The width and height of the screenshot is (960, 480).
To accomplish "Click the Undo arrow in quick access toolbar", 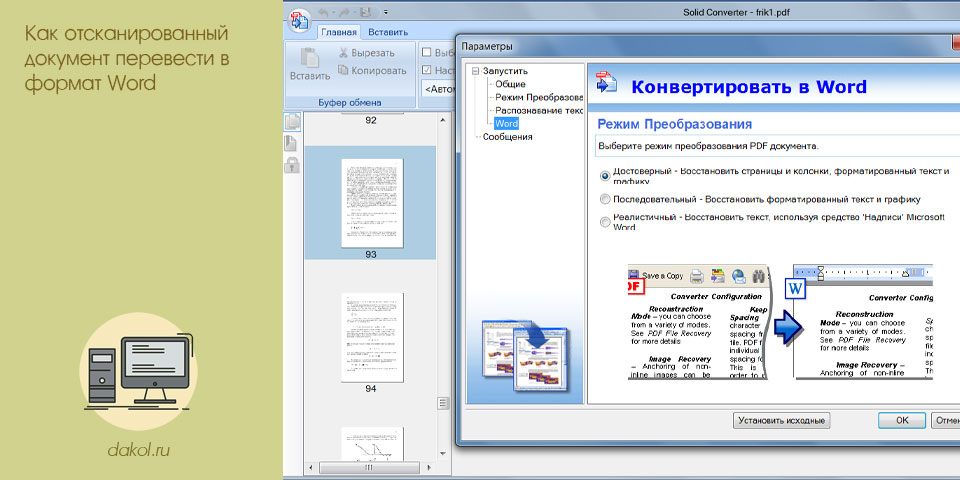I will click(x=324, y=12).
